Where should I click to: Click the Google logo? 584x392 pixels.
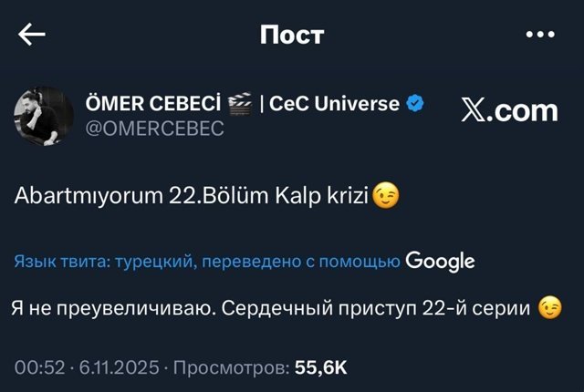(440, 261)
